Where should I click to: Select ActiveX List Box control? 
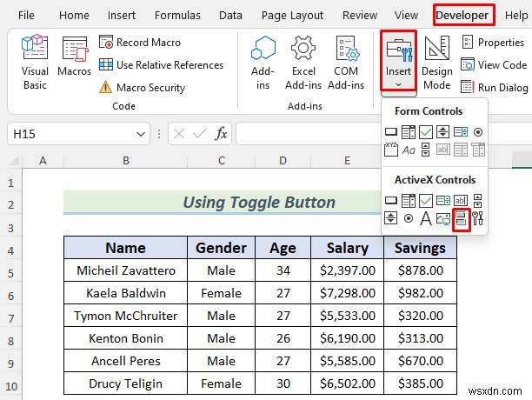[x=443, y=201]
